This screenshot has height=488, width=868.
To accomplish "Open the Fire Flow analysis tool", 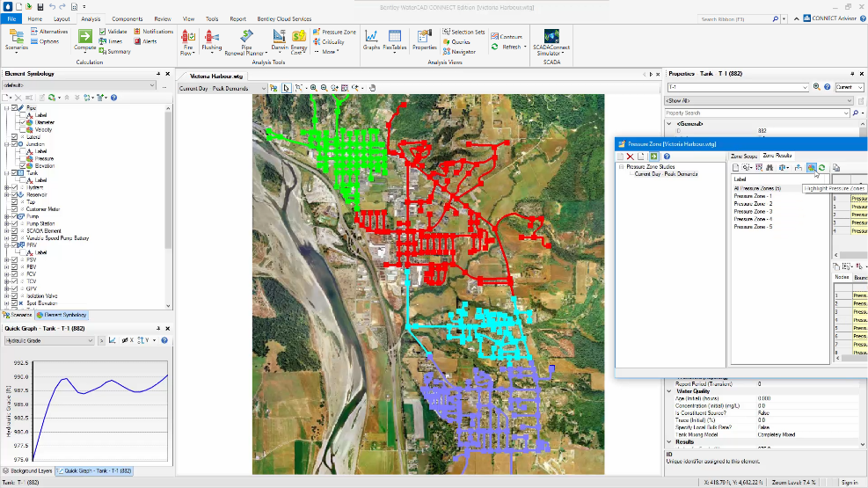I will coord(188,39).
